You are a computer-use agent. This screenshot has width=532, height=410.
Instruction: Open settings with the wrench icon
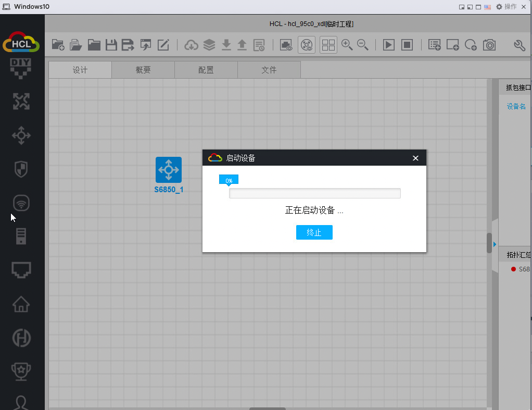click(x=520, y=45)
